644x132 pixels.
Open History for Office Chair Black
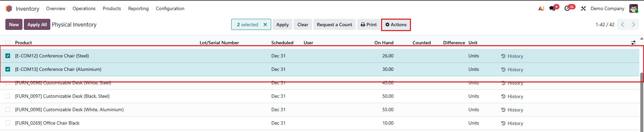pyautogui.click(x=512, y=123)
